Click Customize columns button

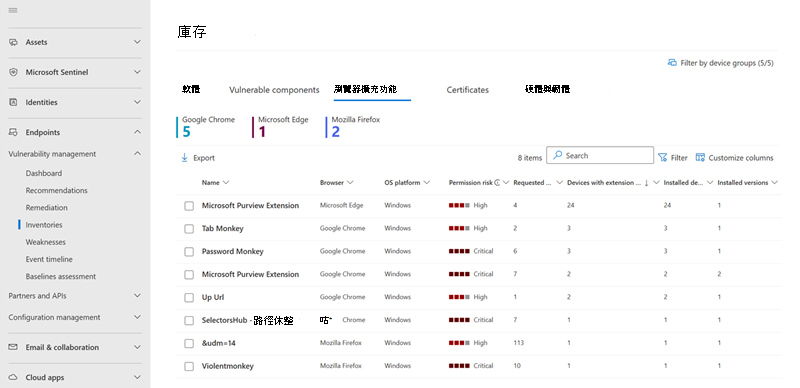point(735,158)
